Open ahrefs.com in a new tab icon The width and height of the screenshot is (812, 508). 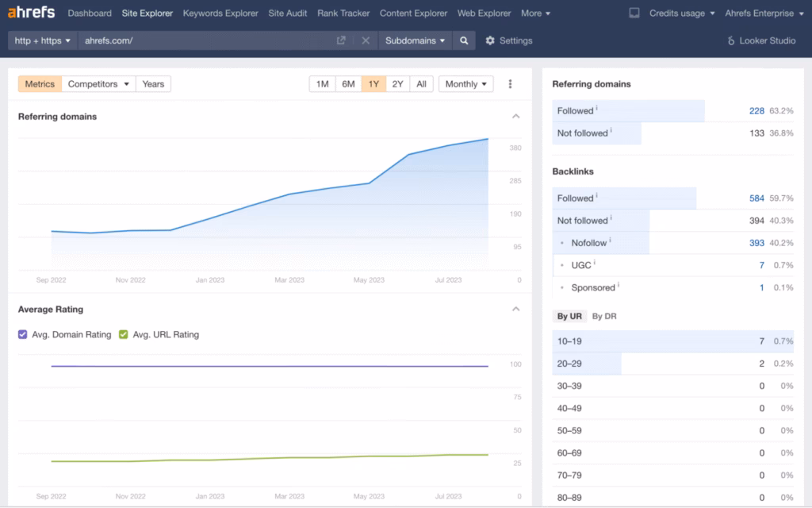click(343, 40)
